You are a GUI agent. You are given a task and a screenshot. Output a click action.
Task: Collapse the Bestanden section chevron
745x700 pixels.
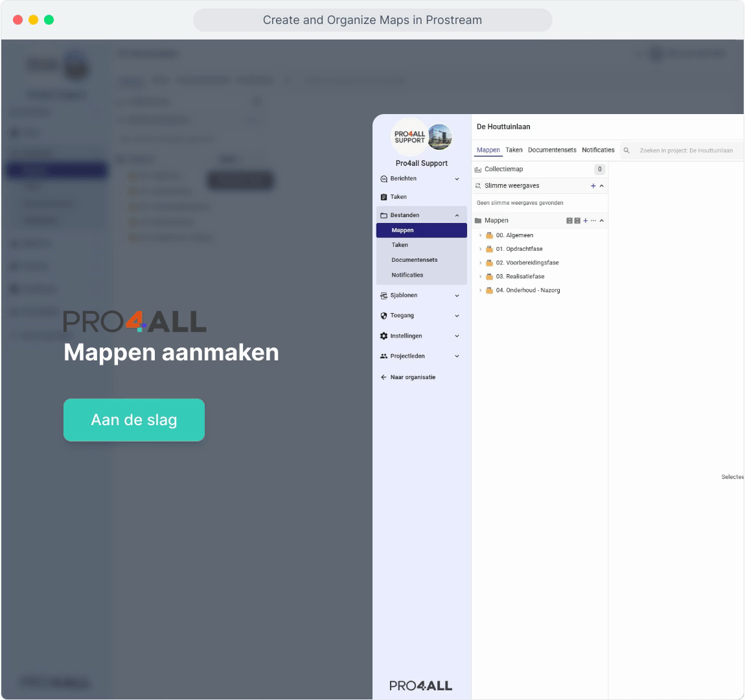click(457, 216)
